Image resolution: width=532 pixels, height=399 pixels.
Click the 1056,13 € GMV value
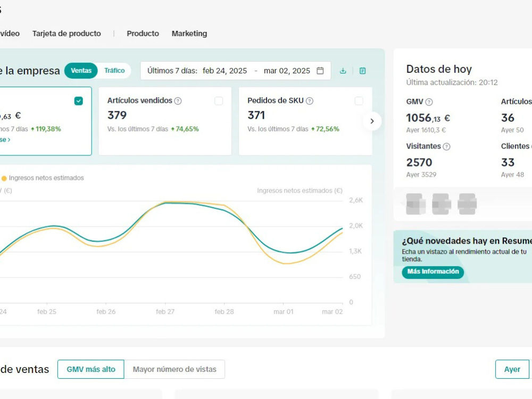428,118
